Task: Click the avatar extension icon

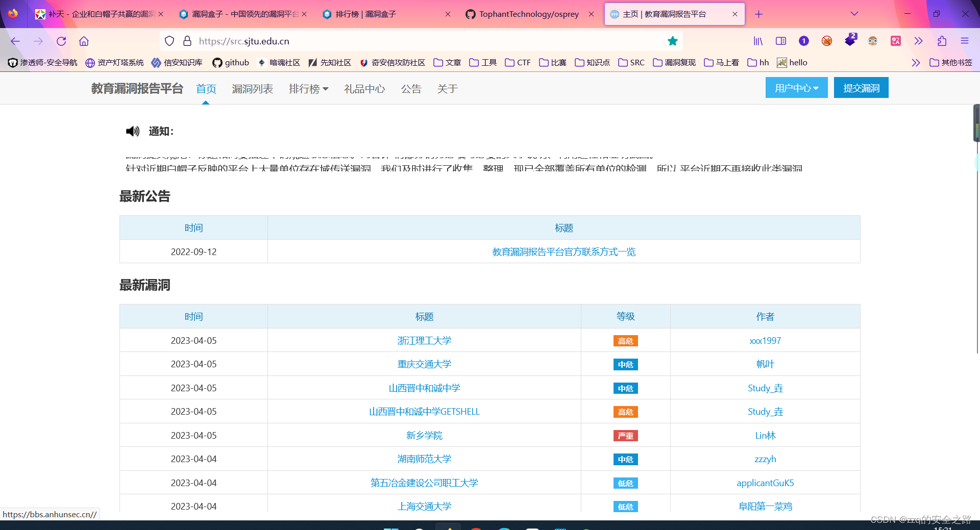Action: [873, 41]
